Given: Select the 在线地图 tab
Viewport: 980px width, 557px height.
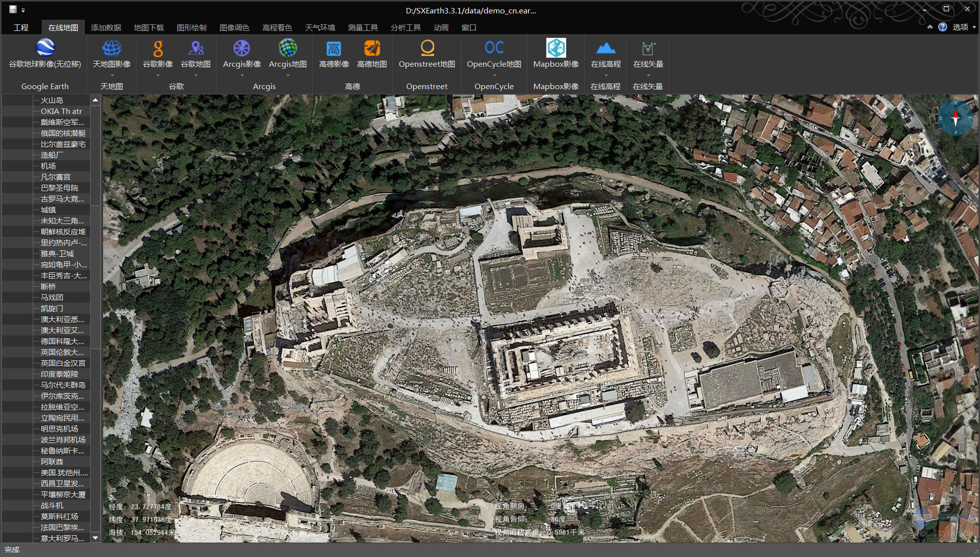Looking at the screenshot, I should pos(63,27).
